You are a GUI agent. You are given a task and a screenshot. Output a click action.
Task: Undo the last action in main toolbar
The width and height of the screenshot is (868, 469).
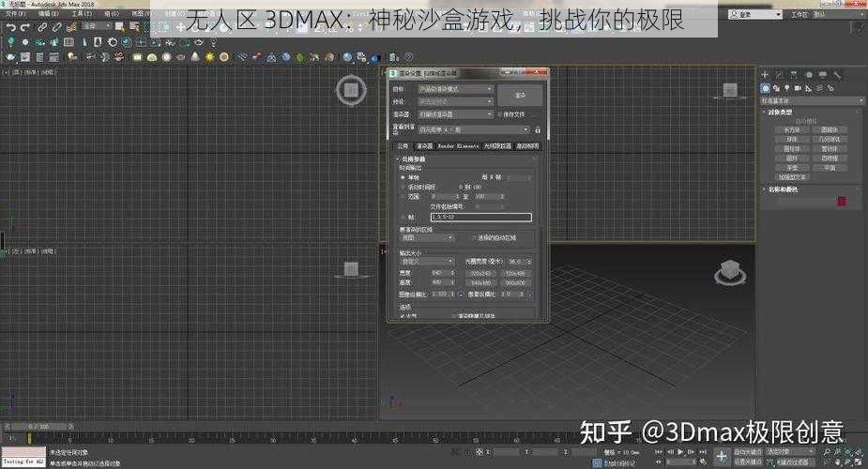(10, 26)
